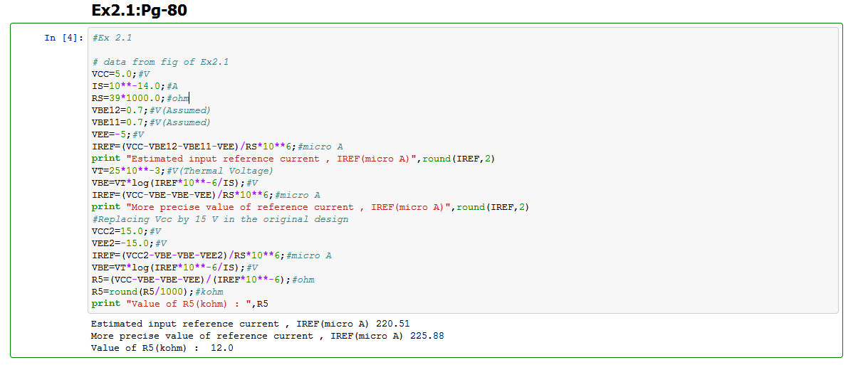This screenshot has height=365, width=868.
Task: Click the VT=25*10**-3 thermal voltage line
Action: click(x=182, y=171)
